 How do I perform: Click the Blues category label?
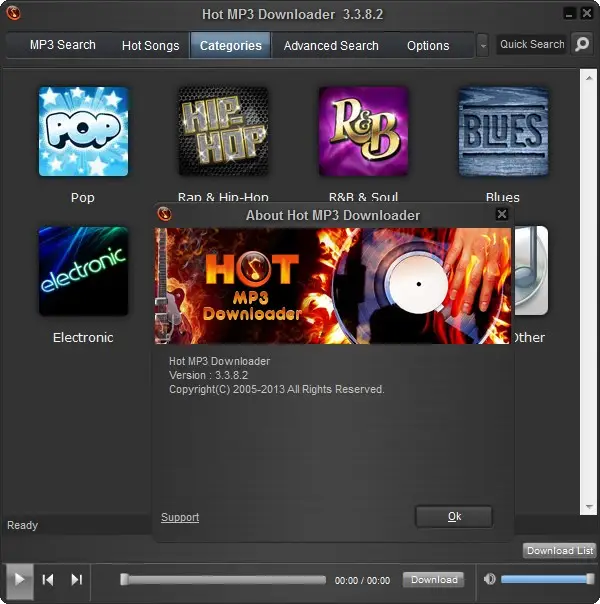click(503, 197)
